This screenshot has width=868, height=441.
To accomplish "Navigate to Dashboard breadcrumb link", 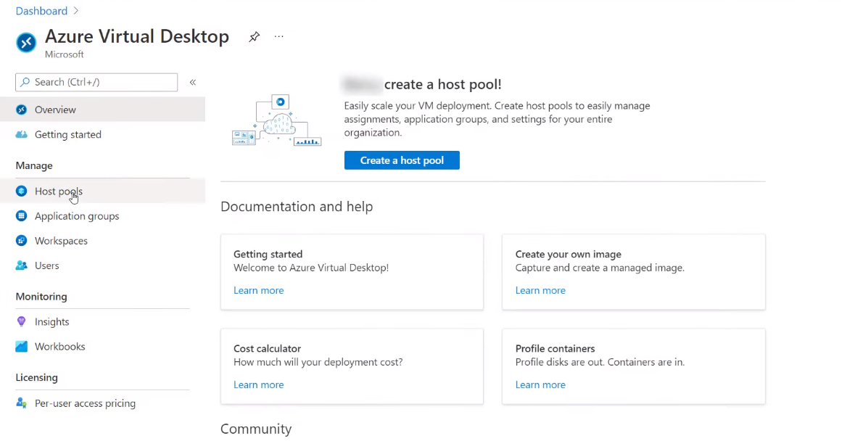I will tap(41, 11).
